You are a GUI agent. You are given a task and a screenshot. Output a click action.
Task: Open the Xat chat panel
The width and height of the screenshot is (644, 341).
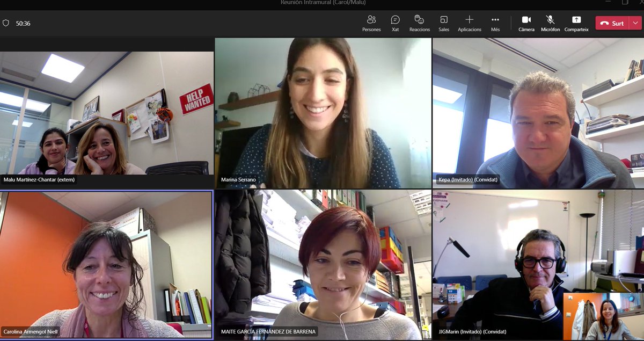click(395, 23)
